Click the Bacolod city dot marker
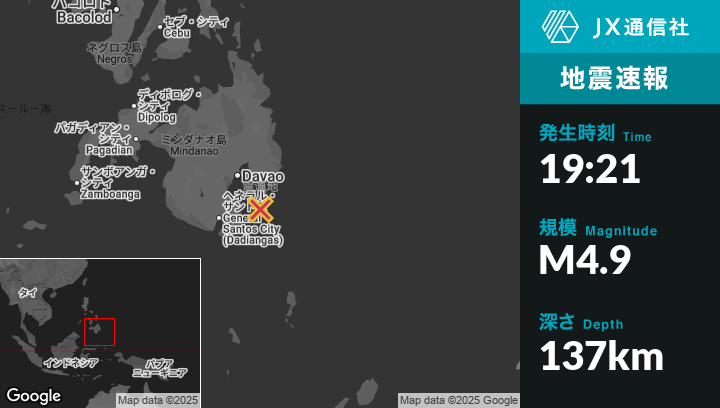 pyautogui.click(x=117, y=10)
